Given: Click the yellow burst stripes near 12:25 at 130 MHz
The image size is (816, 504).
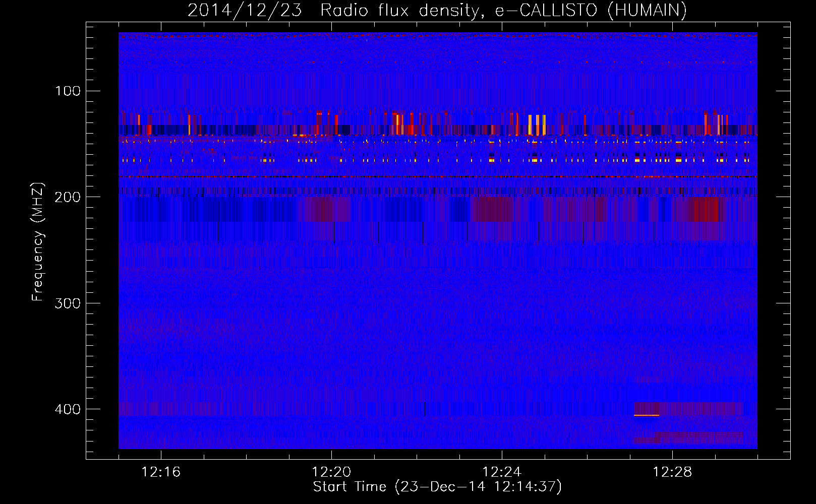Looking at the screenshot, I should pos(537,125).
